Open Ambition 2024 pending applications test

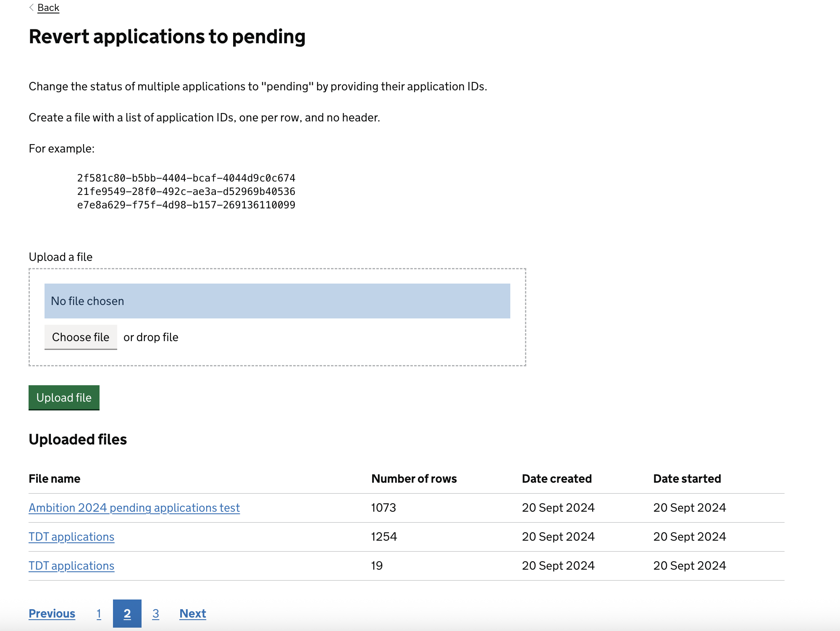[134, 508]
